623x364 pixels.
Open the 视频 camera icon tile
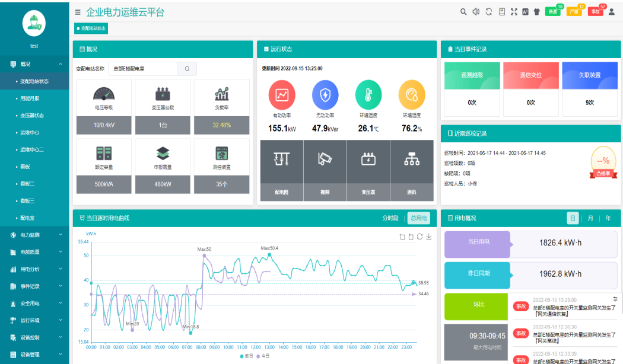(325, 159)
